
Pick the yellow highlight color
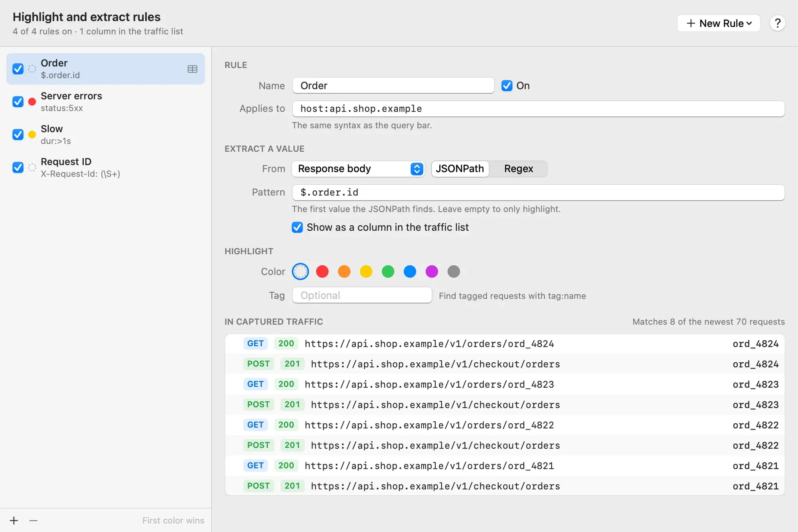366,271
